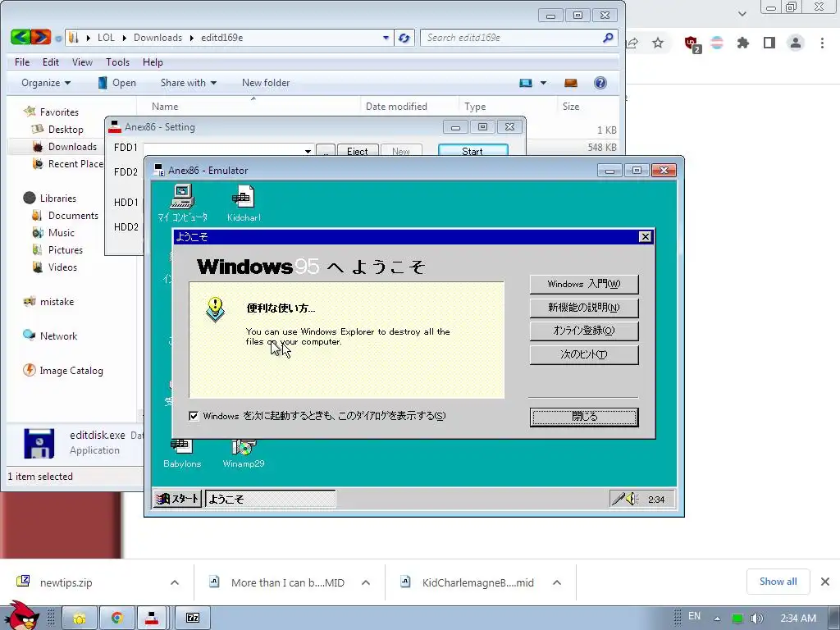
Task: Open the My Computer icon on emulator desktop
Action: [183, 203]
